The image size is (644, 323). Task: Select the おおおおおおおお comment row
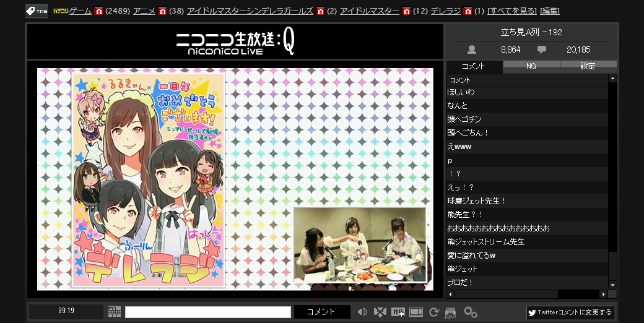pyautogui.click(x=527, y=228)
